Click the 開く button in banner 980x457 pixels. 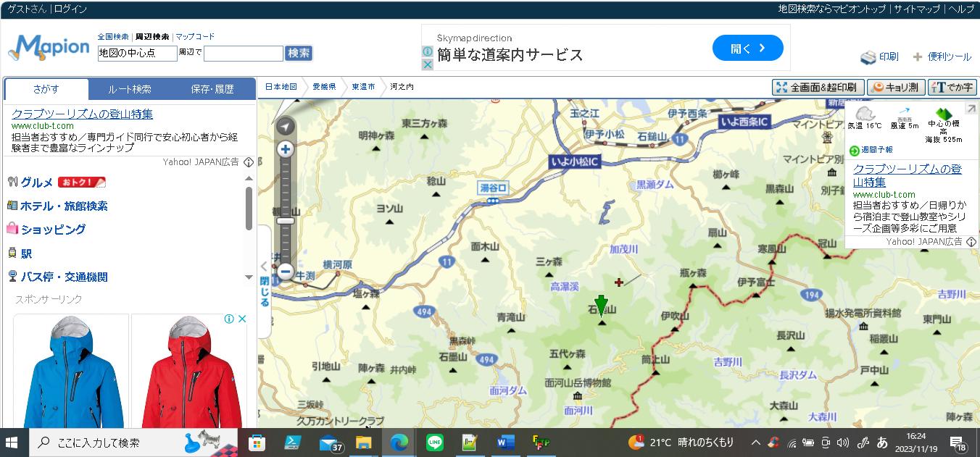click(x=748, y=49)
